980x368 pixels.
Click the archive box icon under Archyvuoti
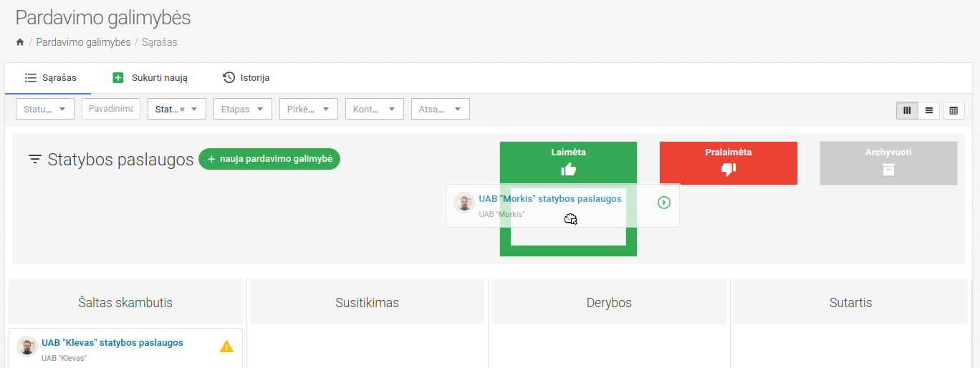888,169
